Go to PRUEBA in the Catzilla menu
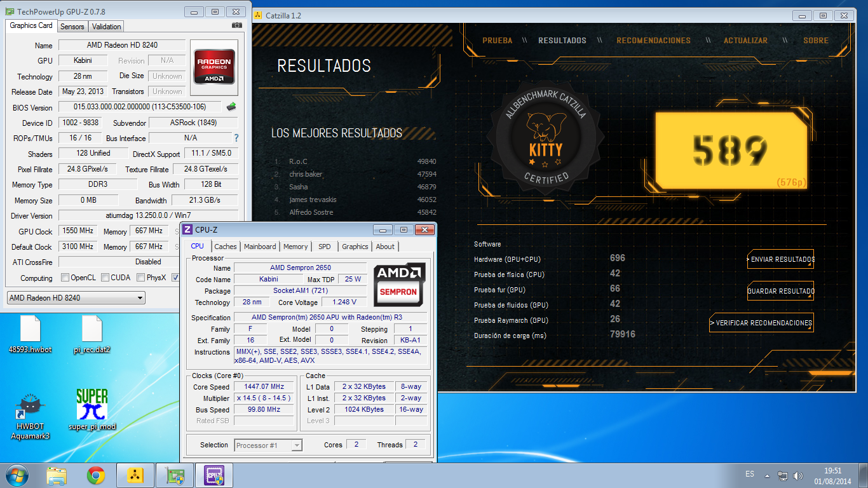The height and width of the screenshot is (488, 868). pos(497,40)
